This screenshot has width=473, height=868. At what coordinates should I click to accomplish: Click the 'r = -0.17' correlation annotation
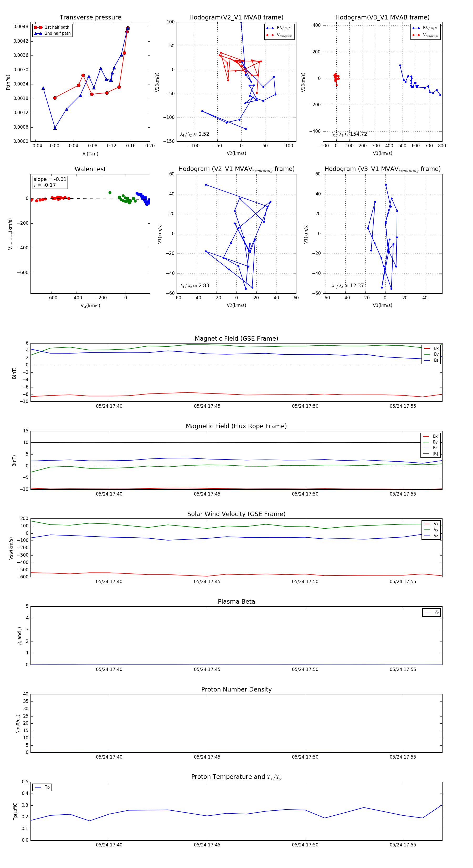click(x=45, y=185)
